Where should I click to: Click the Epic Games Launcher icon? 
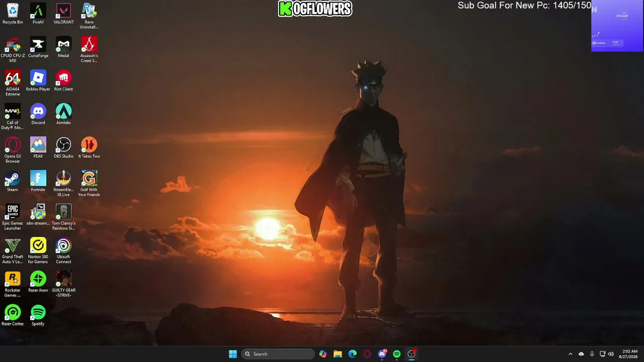(13, 217)
